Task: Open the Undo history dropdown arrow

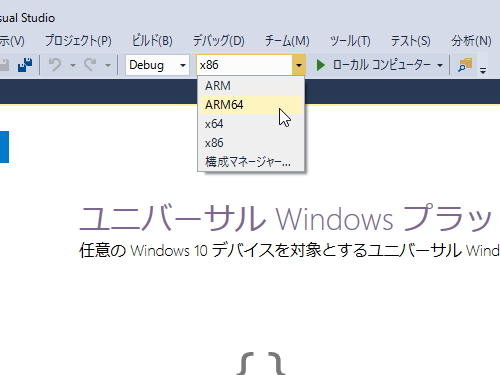Action: [x=73, y=65]
